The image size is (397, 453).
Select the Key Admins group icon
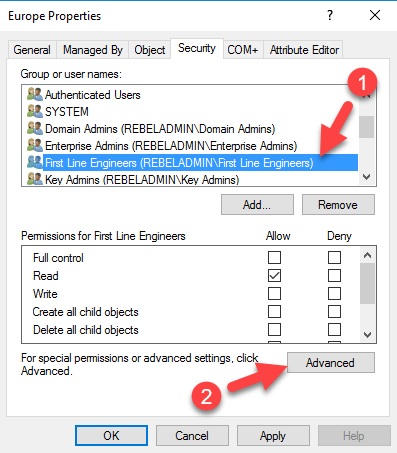click(x=35, y=179)
